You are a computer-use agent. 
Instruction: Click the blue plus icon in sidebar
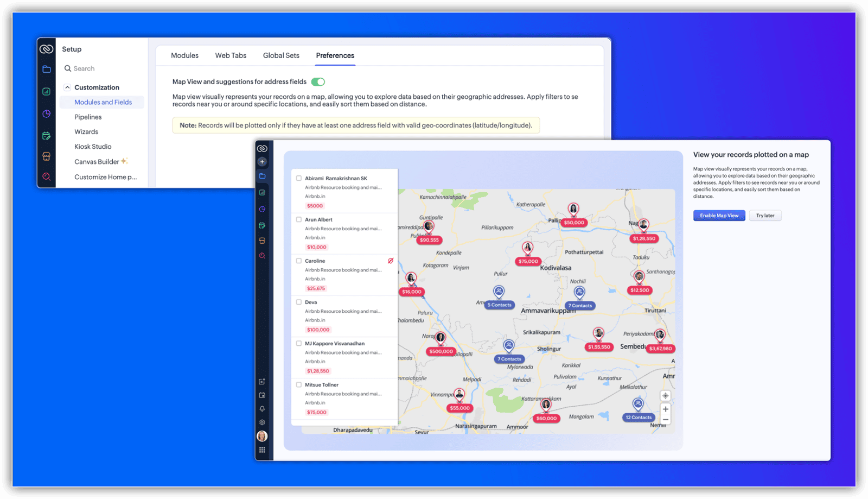pos(262,162)
